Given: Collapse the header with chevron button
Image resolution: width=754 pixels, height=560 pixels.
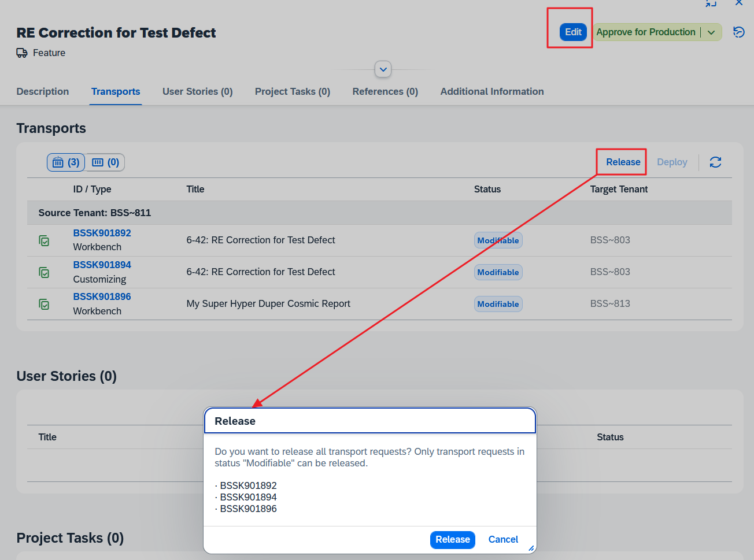Looking at the screenshot, I should (x=383, y=69).
